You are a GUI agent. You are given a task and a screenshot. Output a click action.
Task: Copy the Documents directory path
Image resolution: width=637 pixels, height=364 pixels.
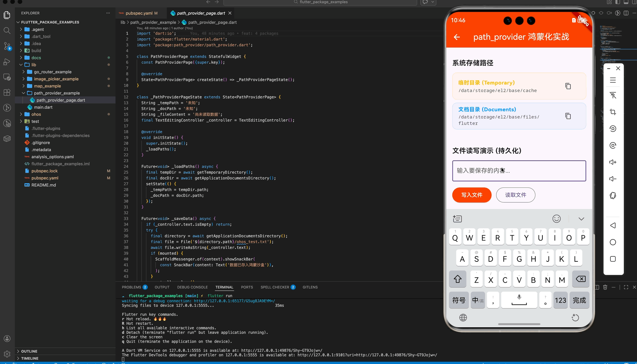pyautogui.click(x=568, y=116)
